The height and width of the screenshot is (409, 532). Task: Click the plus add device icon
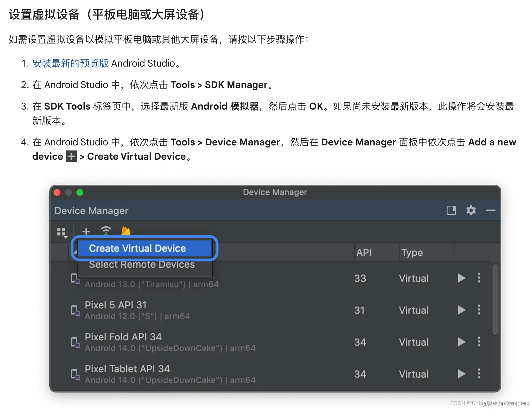click(x=86, y=231)
